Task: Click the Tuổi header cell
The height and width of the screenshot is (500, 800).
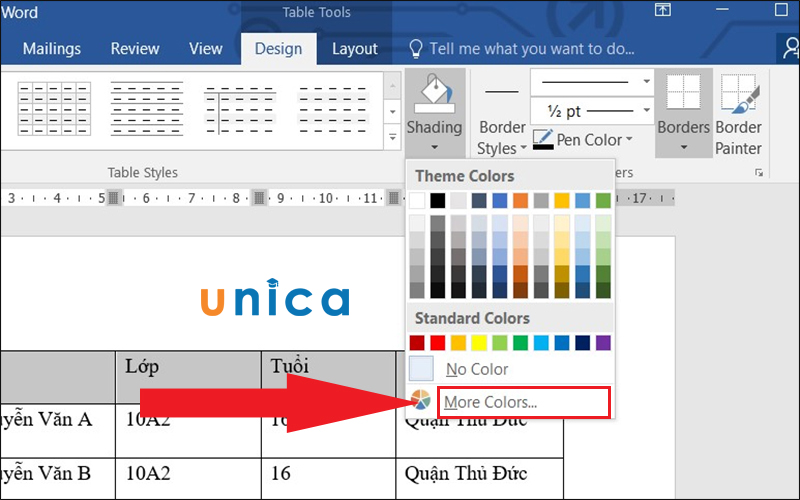Action: pyautogui.click(x=329, y=377)
